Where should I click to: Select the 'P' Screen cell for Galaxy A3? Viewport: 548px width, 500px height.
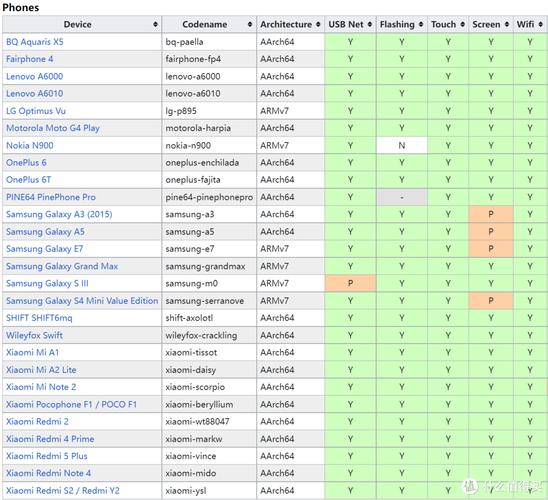click(491, 214)
